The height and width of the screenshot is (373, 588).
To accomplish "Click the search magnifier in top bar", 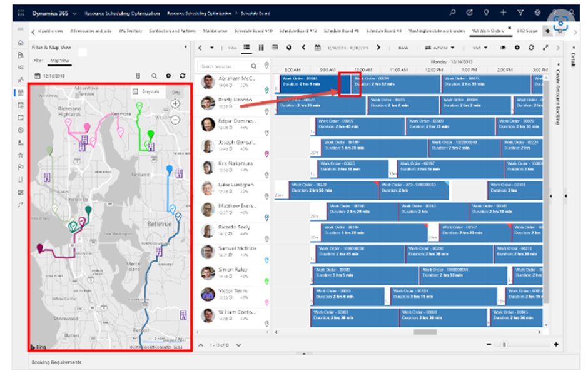I will (x=453, y=13).
